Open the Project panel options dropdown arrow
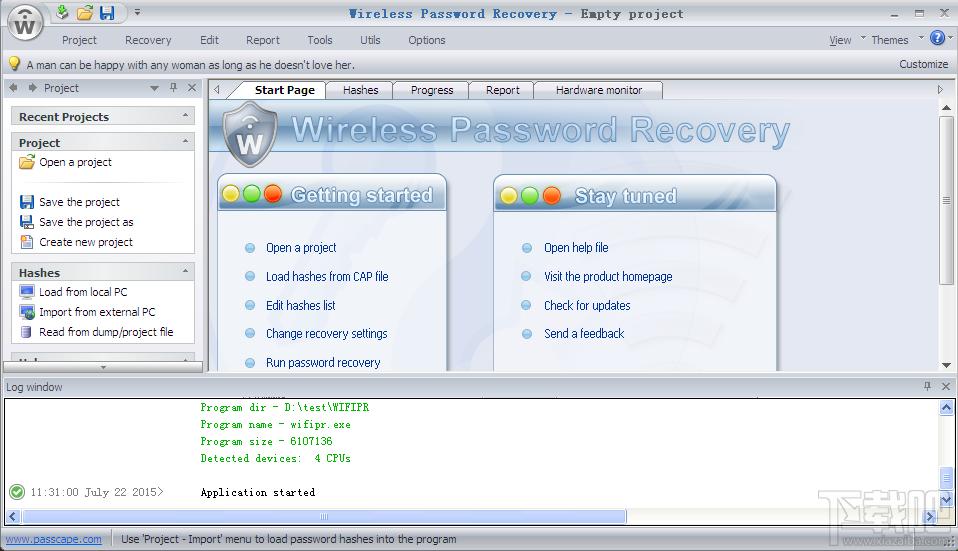 click(x=155, y=89)
